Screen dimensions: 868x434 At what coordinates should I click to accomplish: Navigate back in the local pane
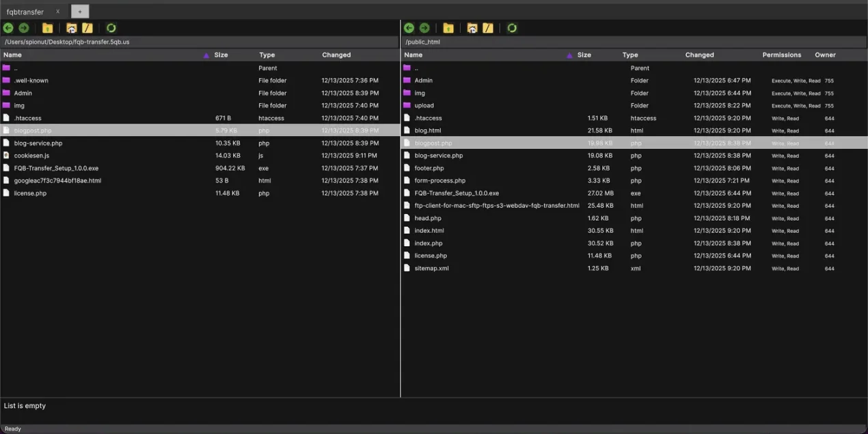8,27
